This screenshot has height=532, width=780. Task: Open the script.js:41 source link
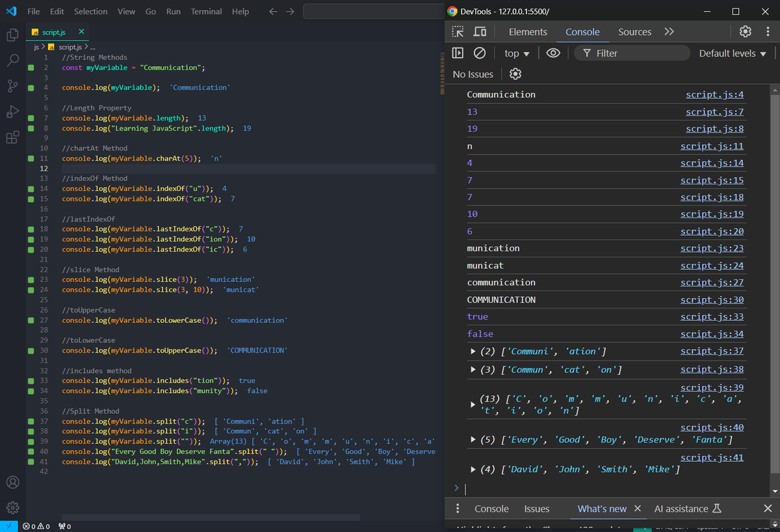click(712, 457)
